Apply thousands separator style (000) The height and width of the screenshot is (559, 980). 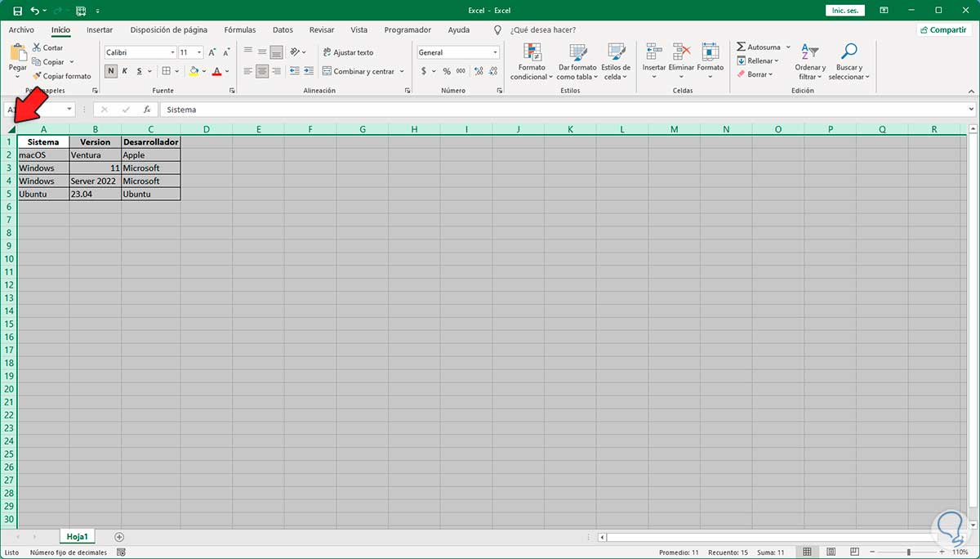460,71
